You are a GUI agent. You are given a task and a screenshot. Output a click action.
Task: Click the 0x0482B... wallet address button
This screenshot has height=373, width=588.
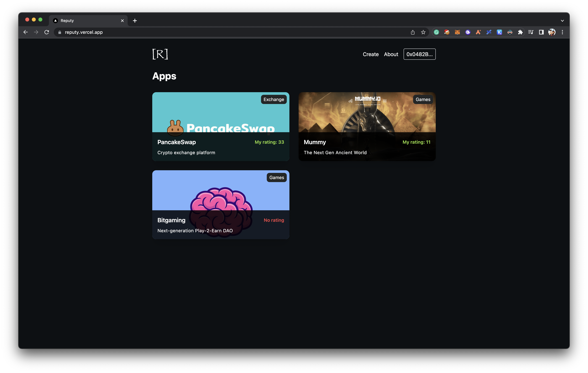[419, 54]
